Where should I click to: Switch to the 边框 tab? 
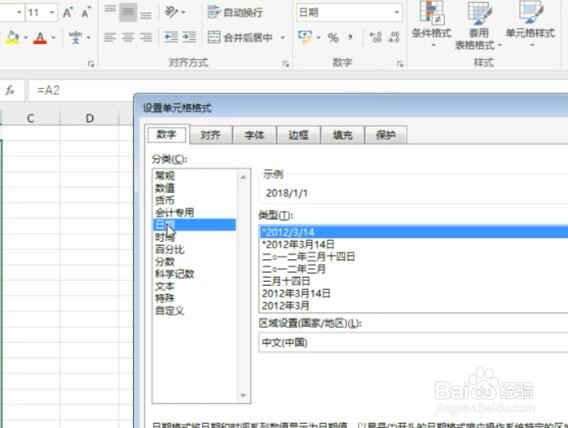coord(298,135)
